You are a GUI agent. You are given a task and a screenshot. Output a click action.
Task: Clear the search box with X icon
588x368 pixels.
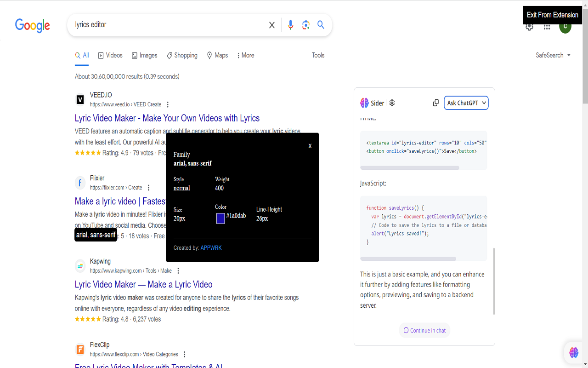(272, 25)
